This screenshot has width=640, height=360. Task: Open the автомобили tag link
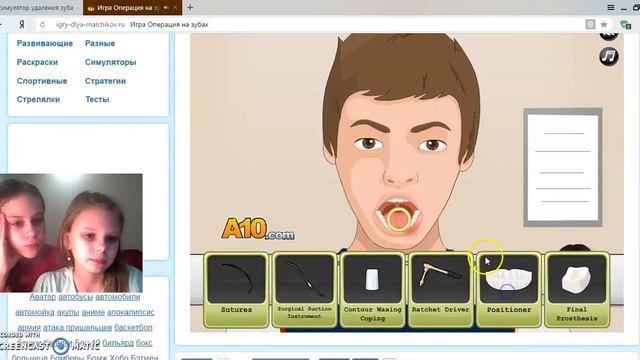118,297
